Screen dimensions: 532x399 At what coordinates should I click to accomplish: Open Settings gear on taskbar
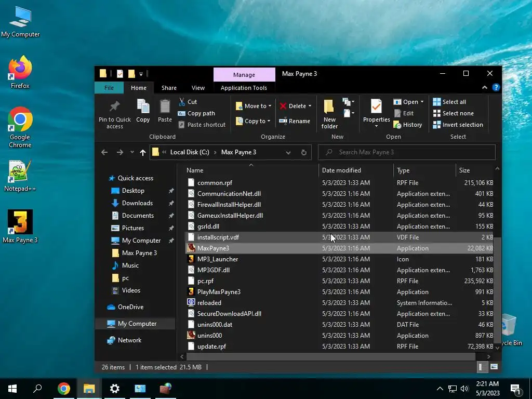tap(115, 389)
